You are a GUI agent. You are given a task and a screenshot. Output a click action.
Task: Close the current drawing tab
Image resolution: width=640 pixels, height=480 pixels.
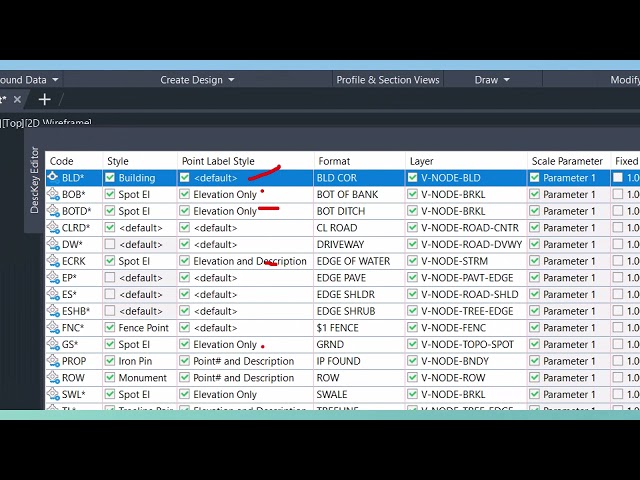(17, 99)
